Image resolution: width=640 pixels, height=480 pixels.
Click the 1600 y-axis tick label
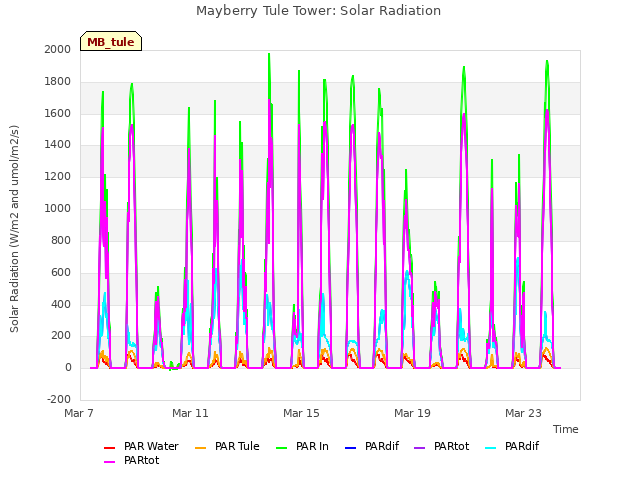click(x=58, y=113)
